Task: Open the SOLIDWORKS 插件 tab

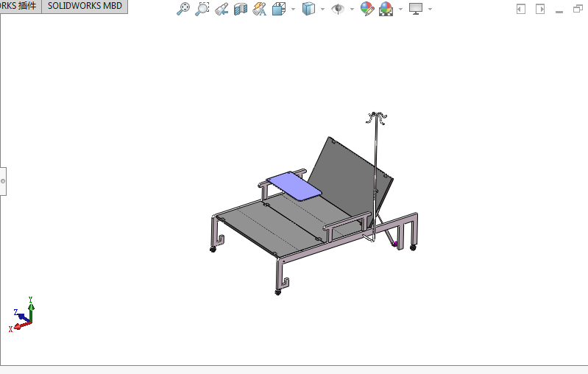Action: (x=19, y=6)
